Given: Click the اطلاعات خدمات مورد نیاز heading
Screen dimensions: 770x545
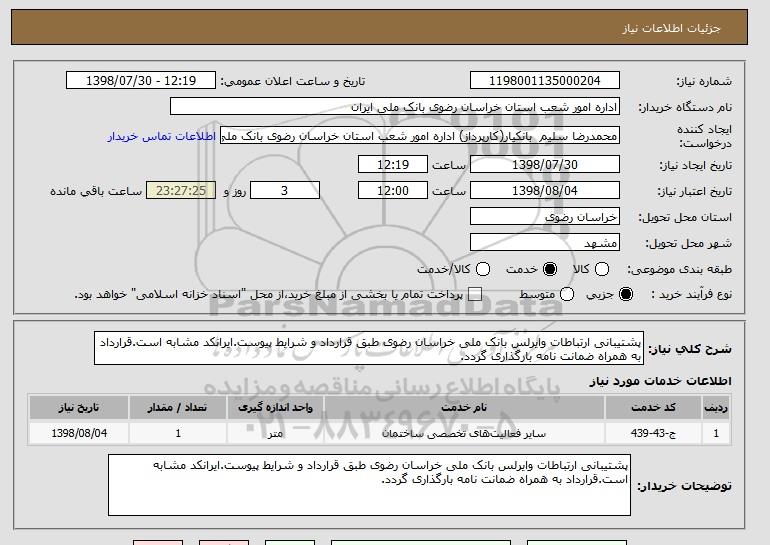Looking at the screenshot, I should tap(660, 381).
